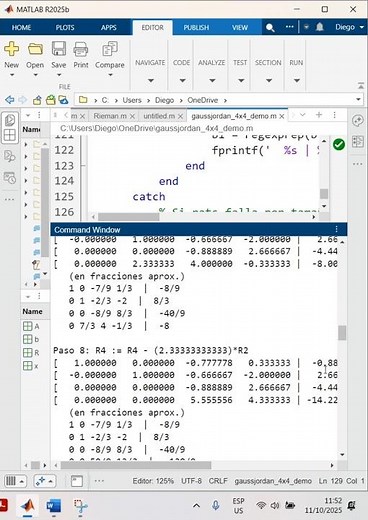
Task: Click the Editor: 125% zoom status
Action: coord(153,481)
